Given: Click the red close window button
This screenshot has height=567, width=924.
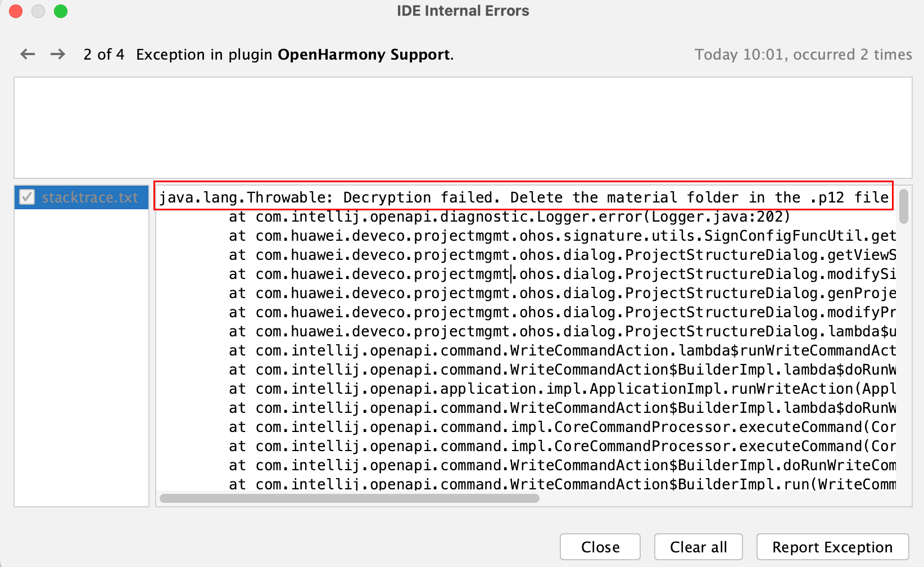Looking at the screenshot, I should (x=16, y=11).
